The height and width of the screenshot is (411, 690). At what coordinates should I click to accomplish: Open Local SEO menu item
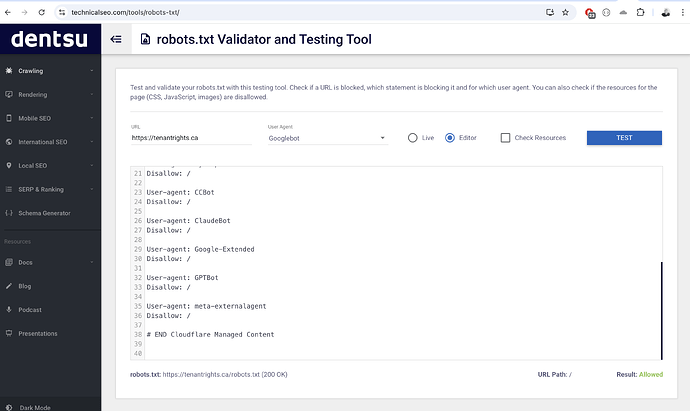pos(48,165)
